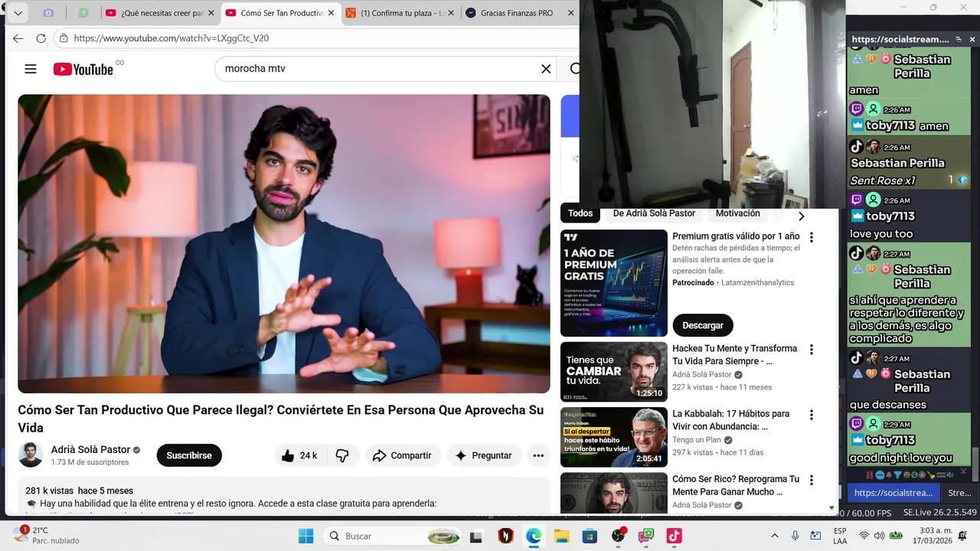Screen dimensions: 980x551
Task: Open the Cómo Ser Rico? video title
Action: pyautogui.click(x=736, y=485)
